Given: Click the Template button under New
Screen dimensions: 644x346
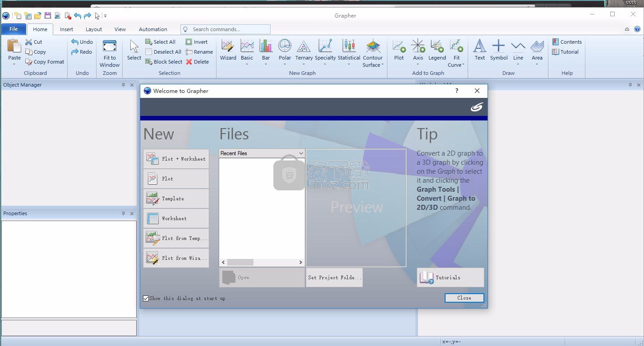Looking at the screenshot, I should click(x=176, y=198).
